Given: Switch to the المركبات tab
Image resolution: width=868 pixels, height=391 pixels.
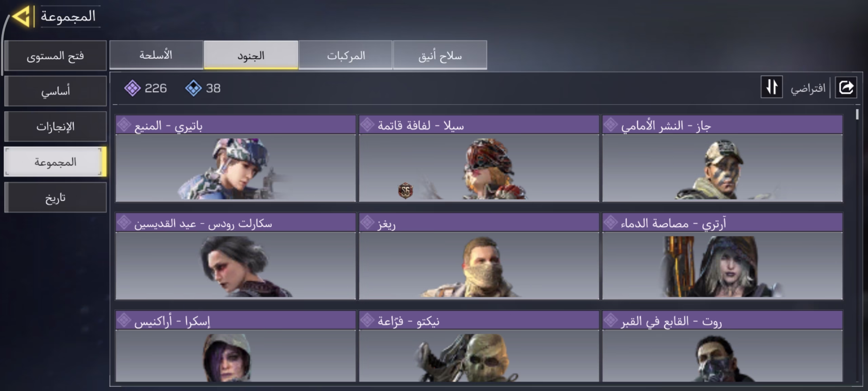Looking at the screenshot, I should click(346, 55).
